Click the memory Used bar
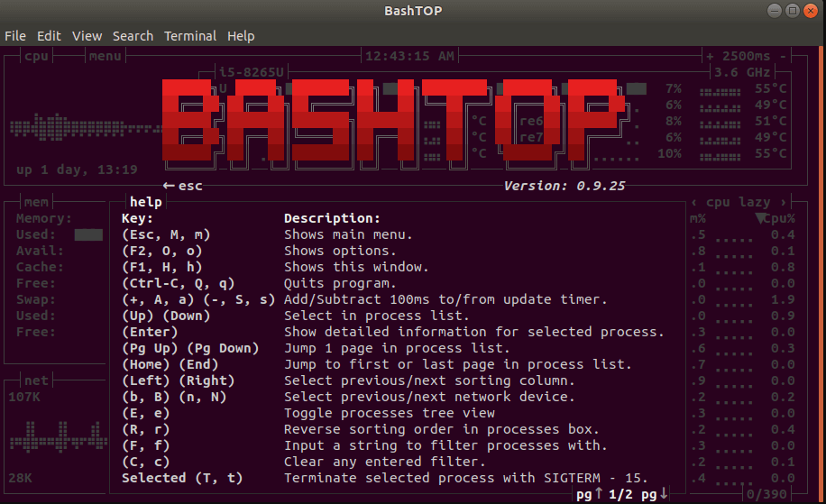This screenshot has height=504, width=826. coord(88,235)
